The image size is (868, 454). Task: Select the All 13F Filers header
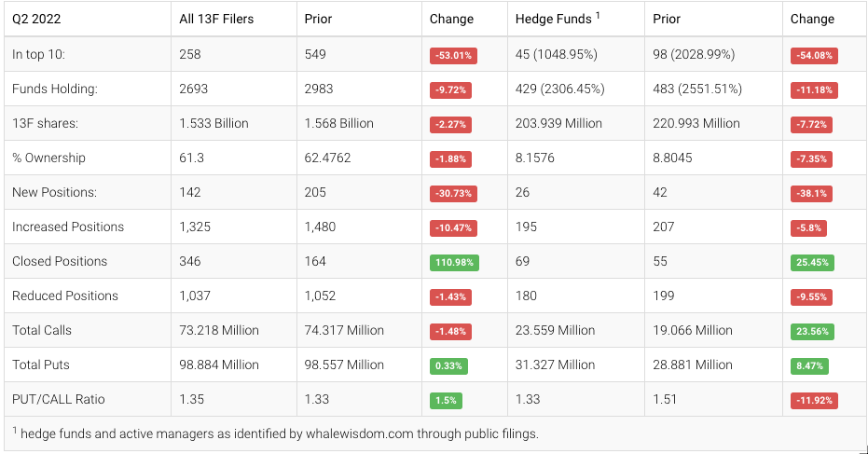click(216, 19)
